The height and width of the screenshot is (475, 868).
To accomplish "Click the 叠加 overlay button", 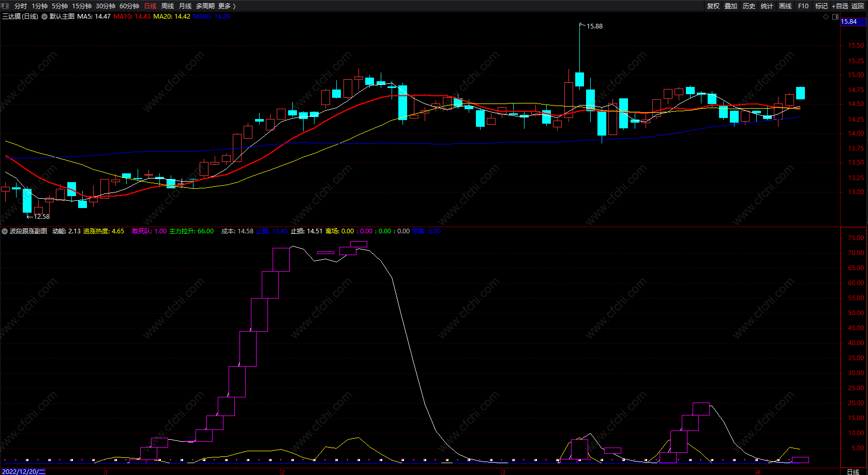I will point(731,6).
